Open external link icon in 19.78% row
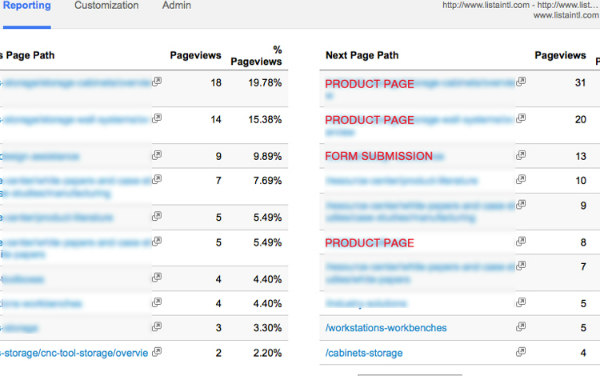The width and height of the screenshot is (600, 376). click(157, 81)
